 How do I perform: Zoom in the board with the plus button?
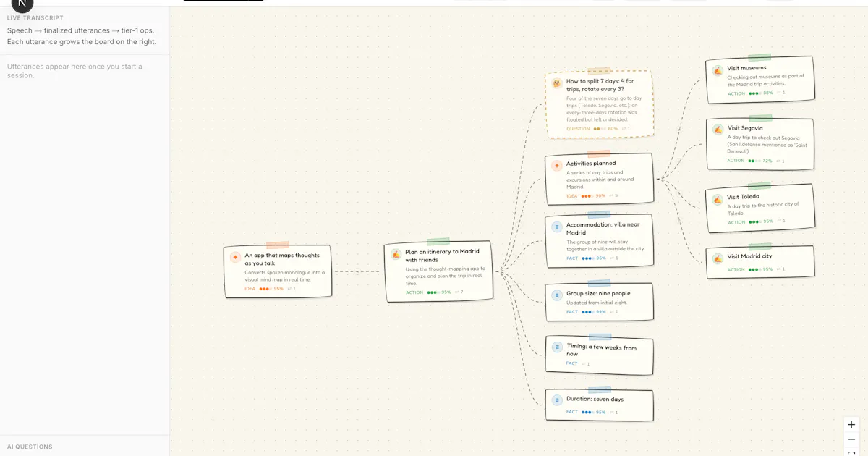(x=851, y=425)
